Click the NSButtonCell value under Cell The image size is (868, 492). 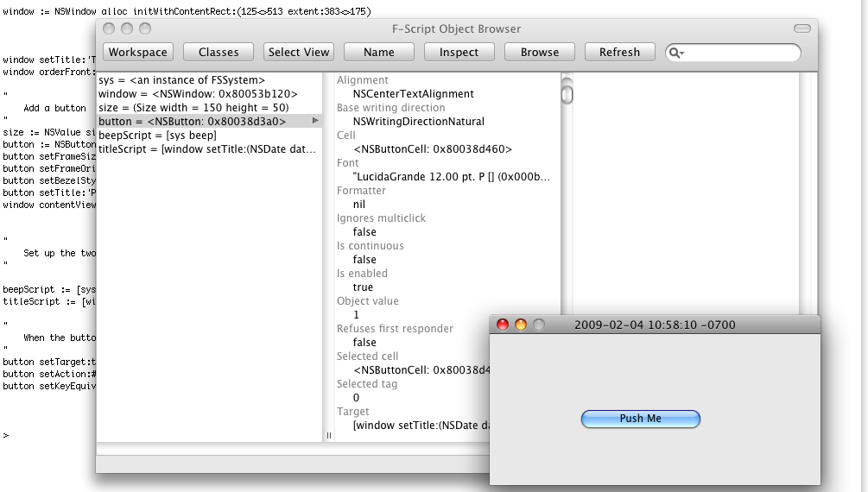433,149
